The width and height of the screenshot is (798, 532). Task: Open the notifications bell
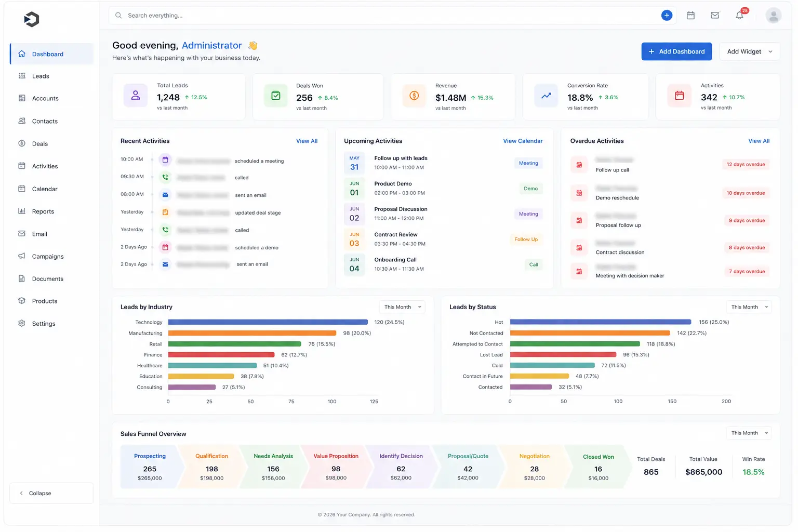(x=739, y=16)
